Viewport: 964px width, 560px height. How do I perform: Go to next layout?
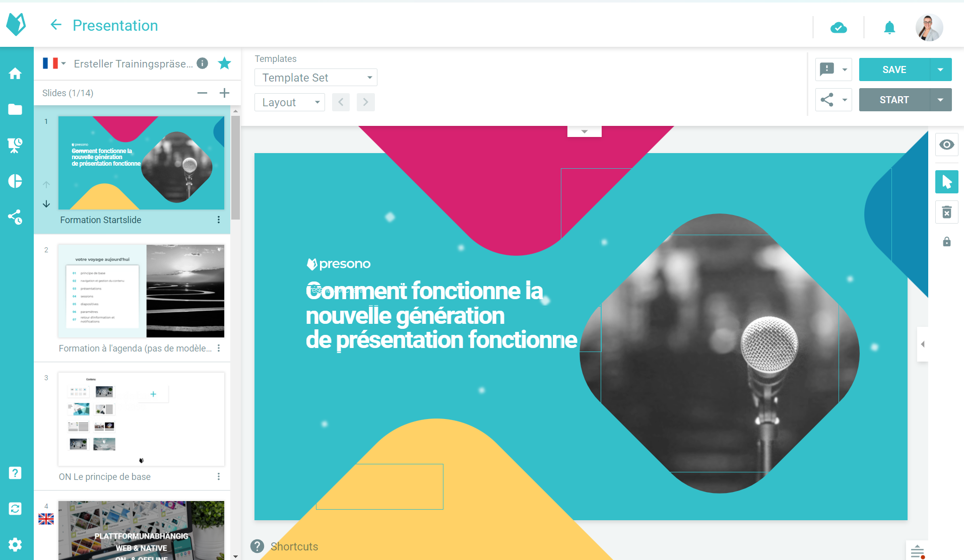(366, 102)
